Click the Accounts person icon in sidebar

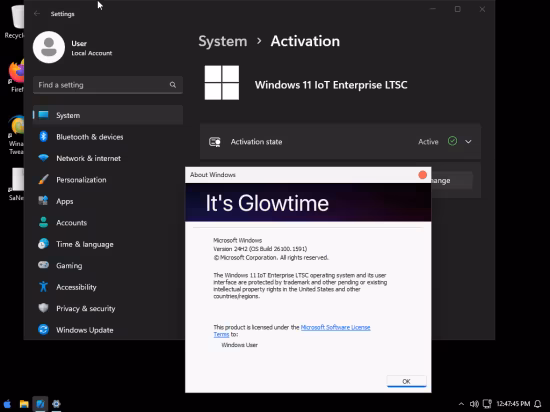[43, 222]
